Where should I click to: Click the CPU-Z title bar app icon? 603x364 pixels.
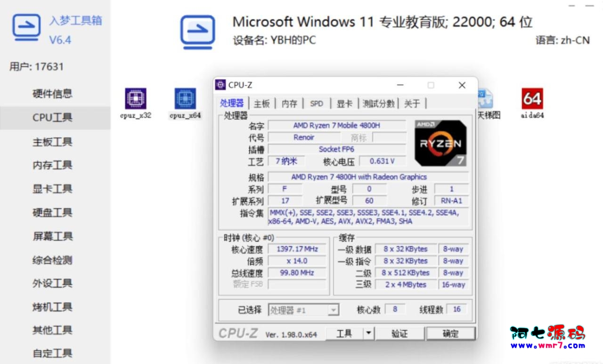click(220, 85)
